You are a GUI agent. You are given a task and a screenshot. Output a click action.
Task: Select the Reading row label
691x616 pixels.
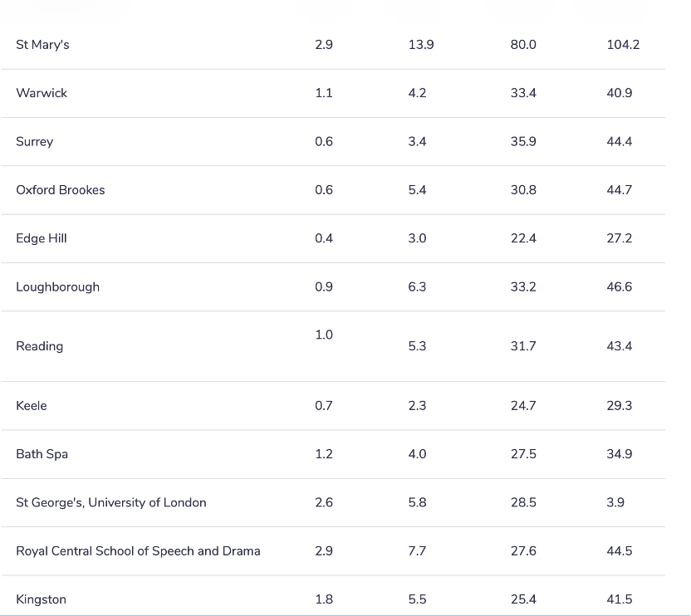(x=39, y=347)
